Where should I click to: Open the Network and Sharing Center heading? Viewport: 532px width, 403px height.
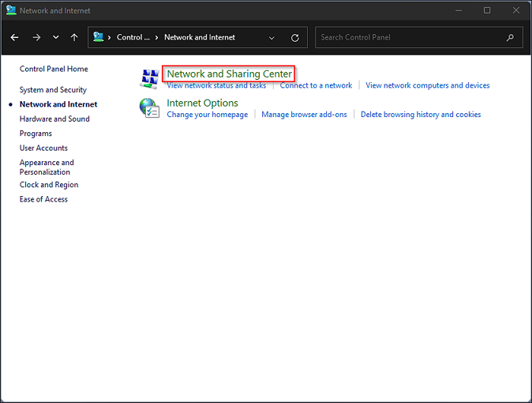click(229, 74)
